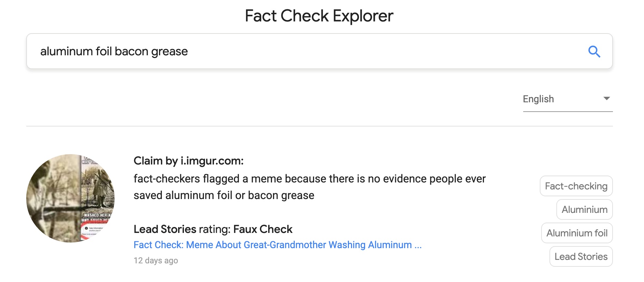Click the claim text about fact-checkers flagging a meme
Viewport: 644px width, 282px height.
(x=310, y=187)
